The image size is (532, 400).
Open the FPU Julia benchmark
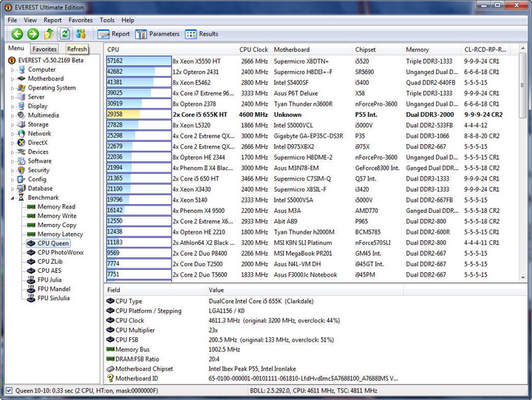pyautogui.click(x=44, y=280)
